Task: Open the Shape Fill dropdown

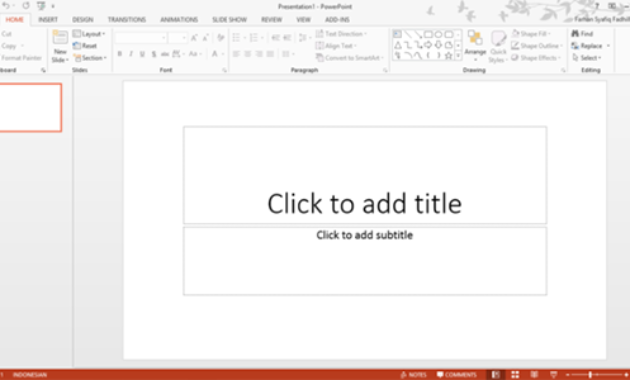Action: (531, 34)
